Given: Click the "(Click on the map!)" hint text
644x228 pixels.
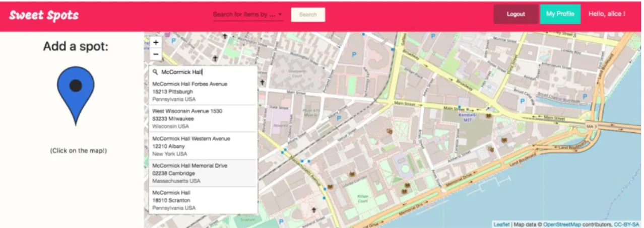Looking at the screenshot, I should 78,150.
